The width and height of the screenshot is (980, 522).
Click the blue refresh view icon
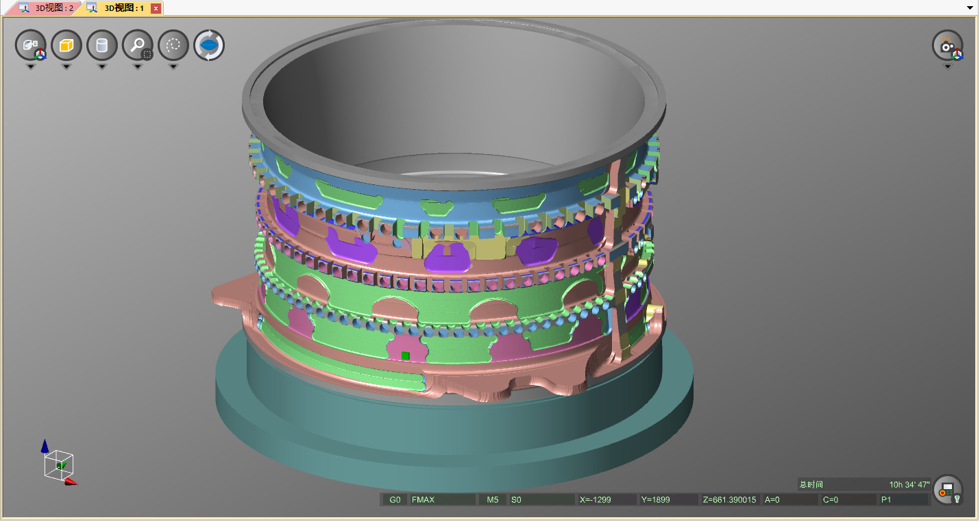(x=209, y=46)
